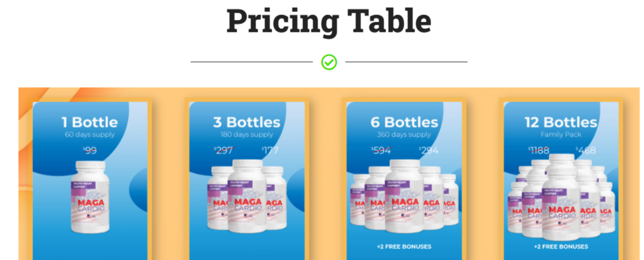Click the six-bottle product image

pyautogui.click(x=404, y=196)
